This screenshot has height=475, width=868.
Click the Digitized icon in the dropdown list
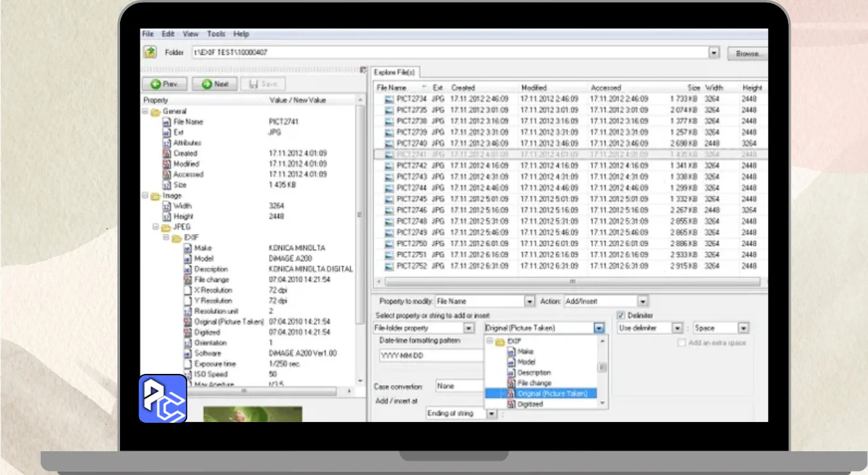pyautogui.click(x=511, y=404)
